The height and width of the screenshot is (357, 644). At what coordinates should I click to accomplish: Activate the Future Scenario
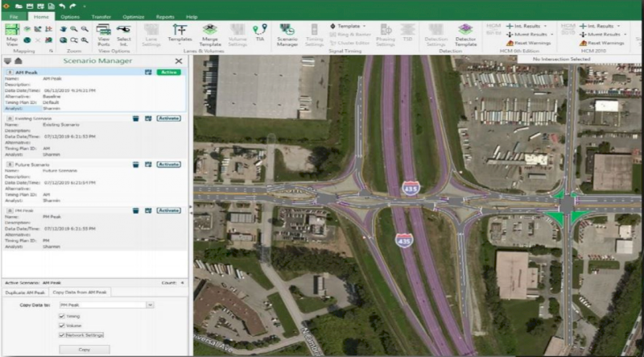click(x=168, y=164)
